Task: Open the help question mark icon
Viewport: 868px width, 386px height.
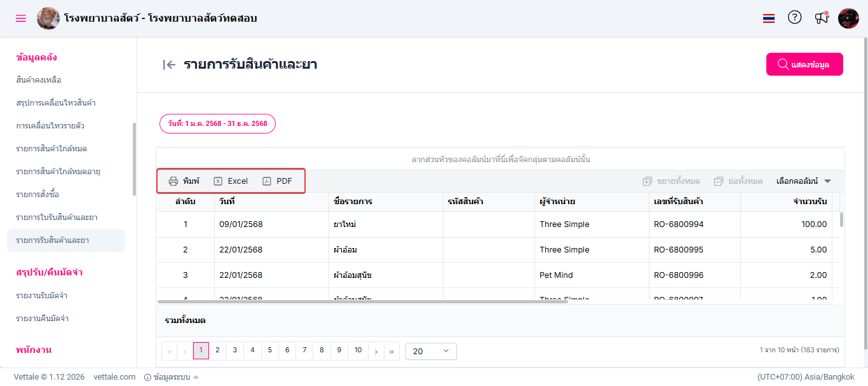Action: 795,18
